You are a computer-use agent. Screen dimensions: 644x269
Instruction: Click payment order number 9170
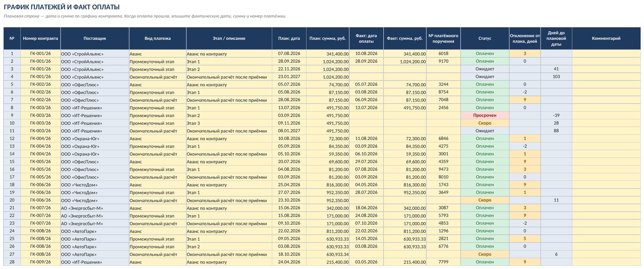(443, 61)
